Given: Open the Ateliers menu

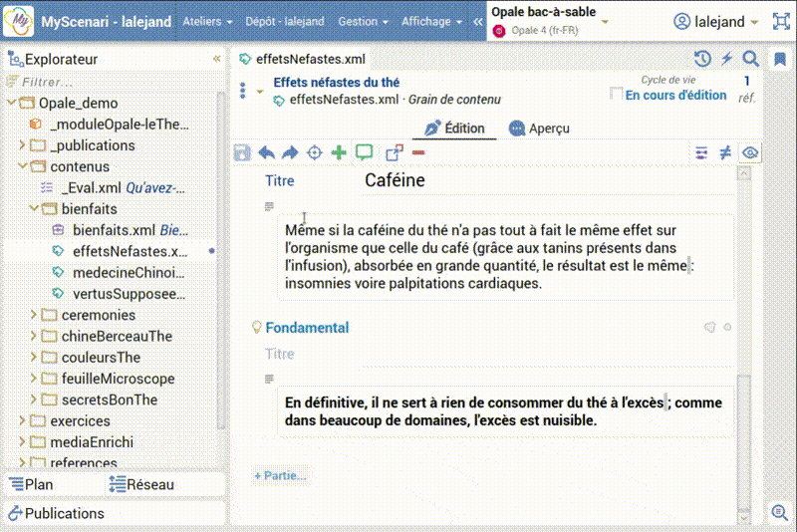Looking at the screenshot, I should (207, 22).
